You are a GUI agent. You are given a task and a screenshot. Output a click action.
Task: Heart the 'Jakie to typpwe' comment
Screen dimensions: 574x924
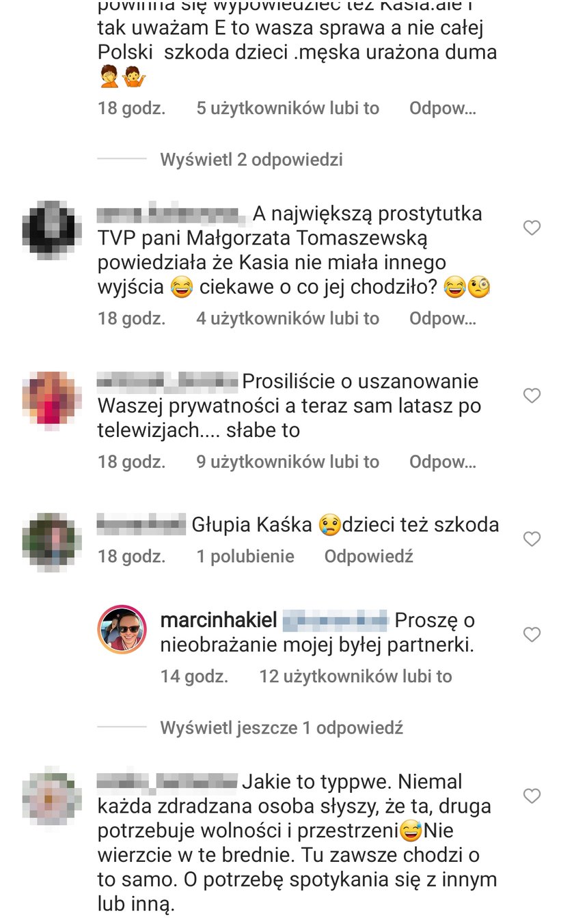(x=532, y=796)
